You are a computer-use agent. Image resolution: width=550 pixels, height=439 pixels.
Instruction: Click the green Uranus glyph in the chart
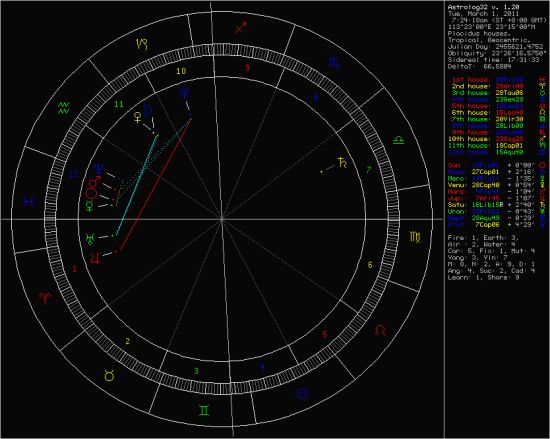[90, 238]
